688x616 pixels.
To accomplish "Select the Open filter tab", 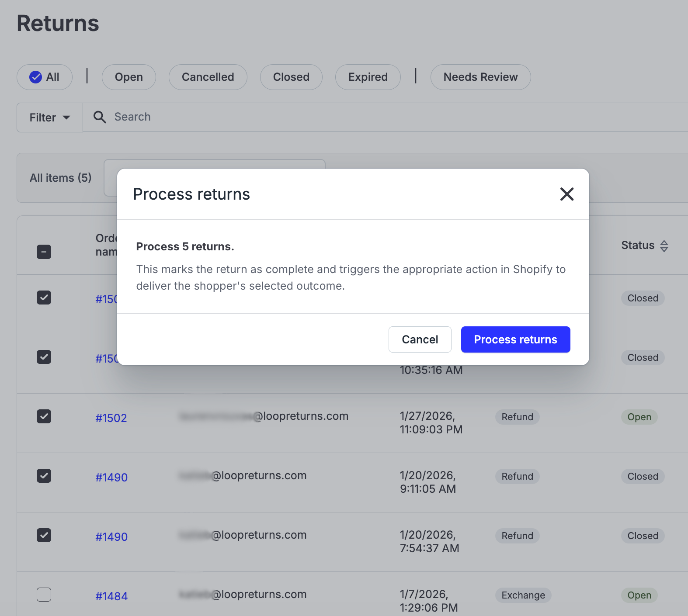I will click(129, 77).
